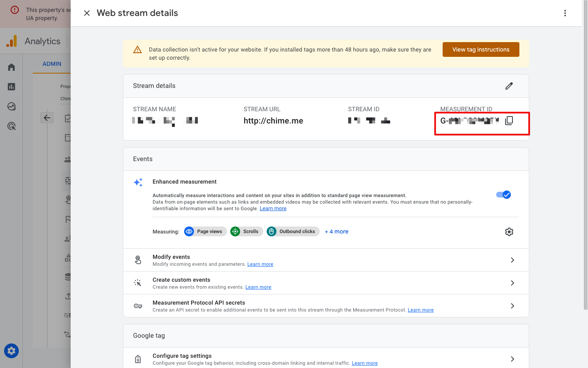The height and width of the screenshot is (368, 588).
Task: Copy the Measurement ID
Action: (x=509, y=121)
